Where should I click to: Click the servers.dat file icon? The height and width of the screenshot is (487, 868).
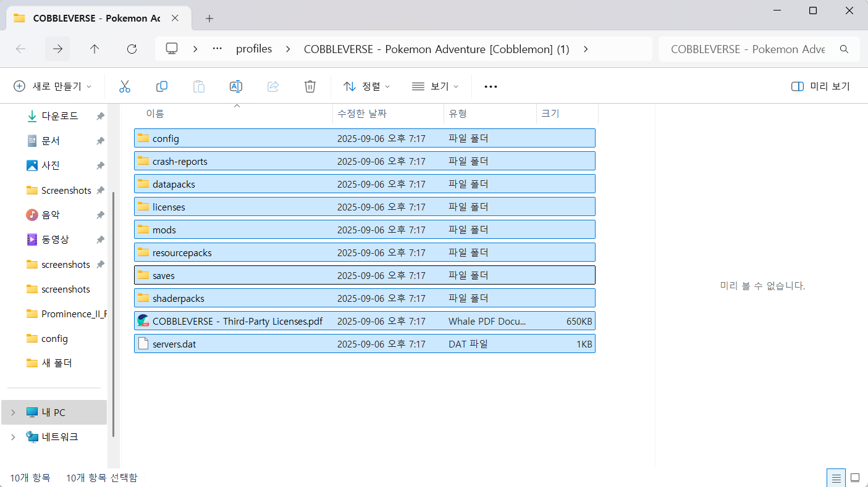143,344
